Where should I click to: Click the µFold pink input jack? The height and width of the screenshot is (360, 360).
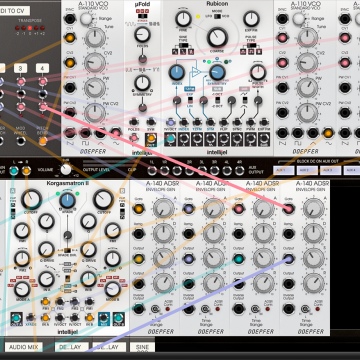pyautogui.click(x=134, y=137)
